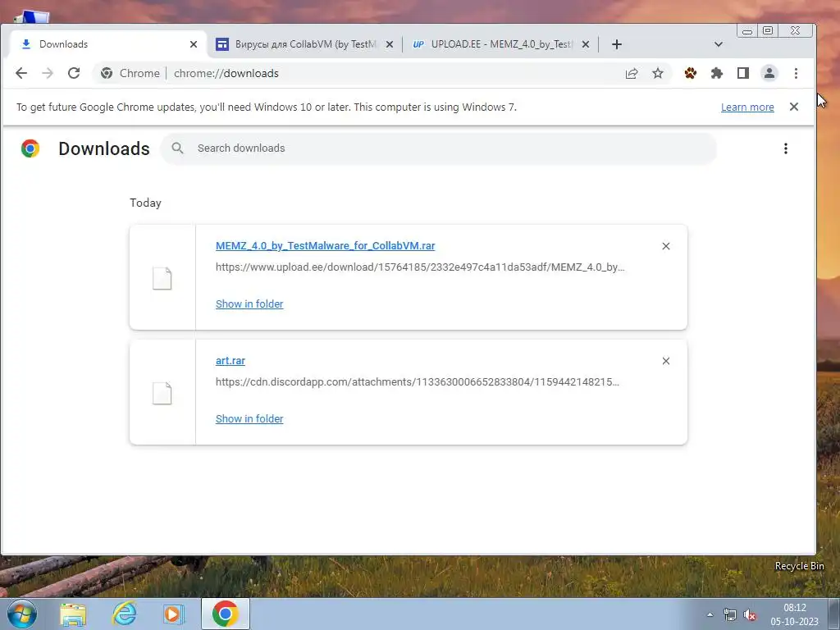Viewport: 840px width, 630px height.
Task: Open the Extensions puzzle piece menu
Action: (x=717, y=73)
